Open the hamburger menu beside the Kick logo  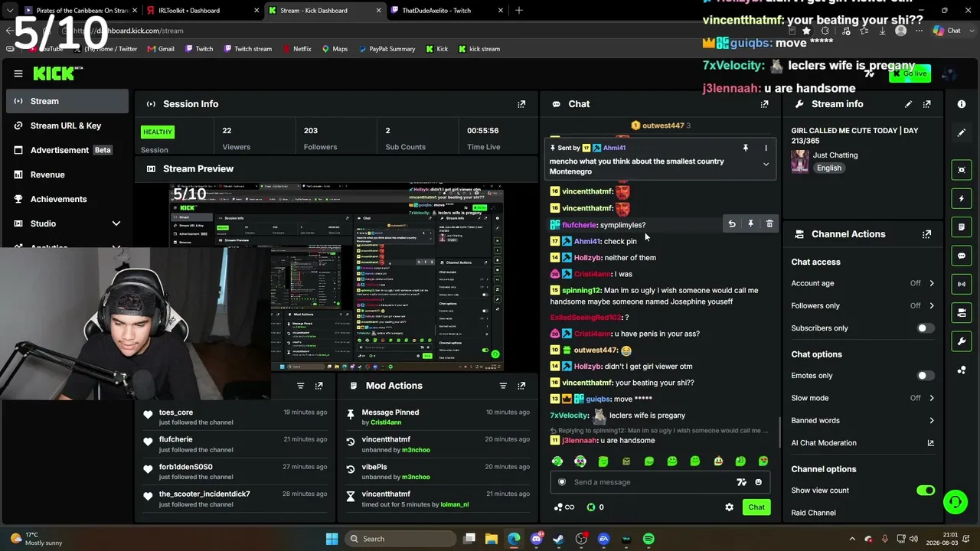click(18, 73)
